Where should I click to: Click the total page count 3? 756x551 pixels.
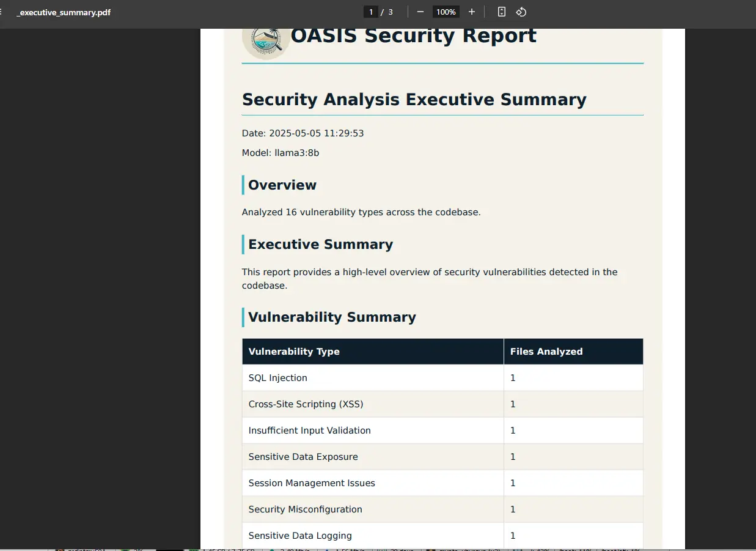click(x=391, y=12)
